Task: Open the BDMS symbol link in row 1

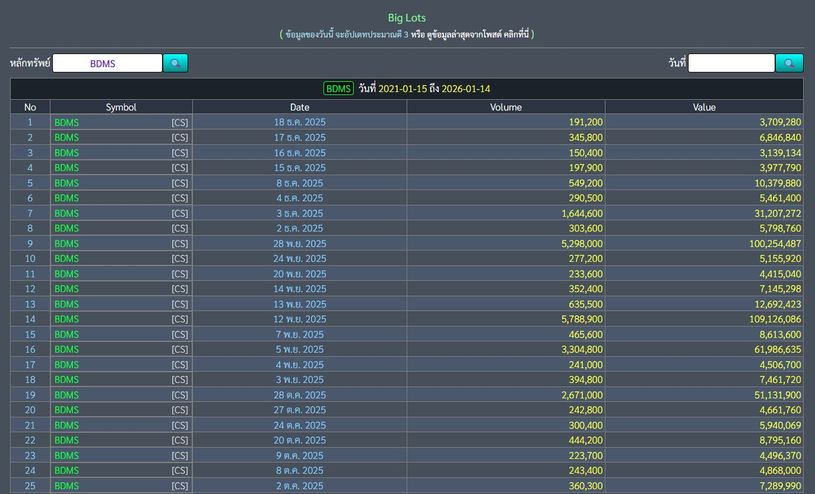Action: (x=67, y=122)
